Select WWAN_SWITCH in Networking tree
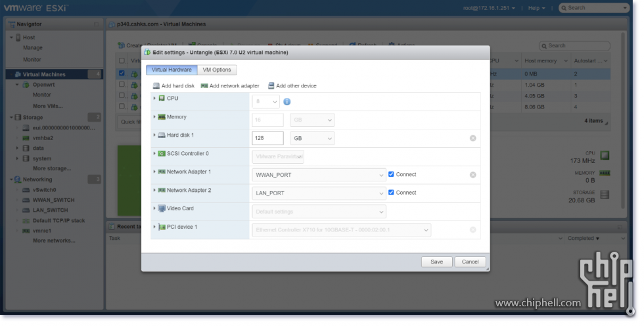 (x=53, y=200)
